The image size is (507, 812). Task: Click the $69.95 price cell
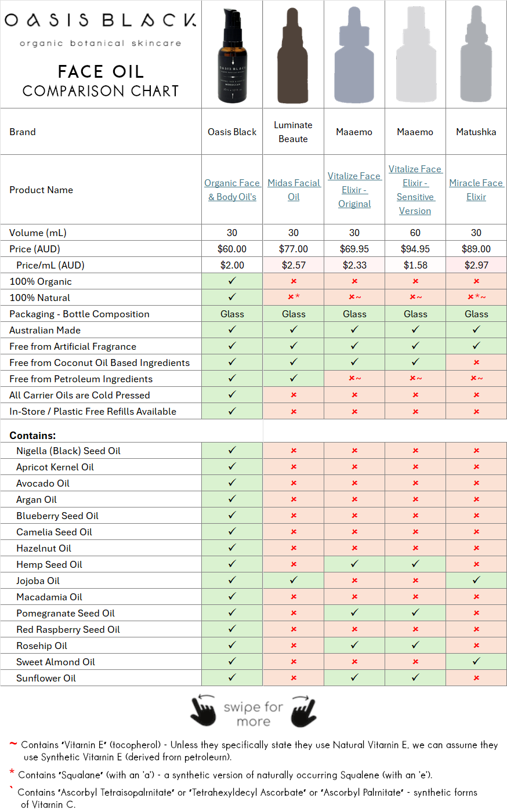point(354,249)
